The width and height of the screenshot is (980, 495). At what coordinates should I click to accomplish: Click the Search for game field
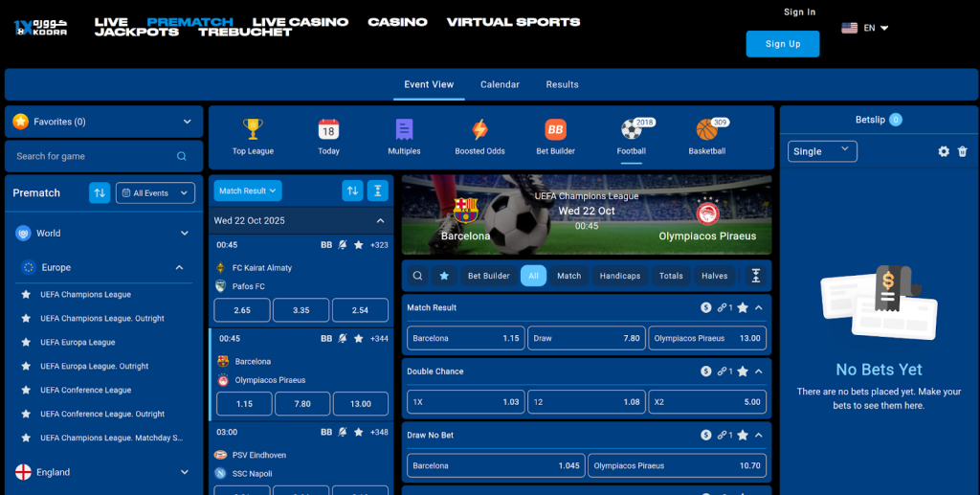(x=96, y=156)
